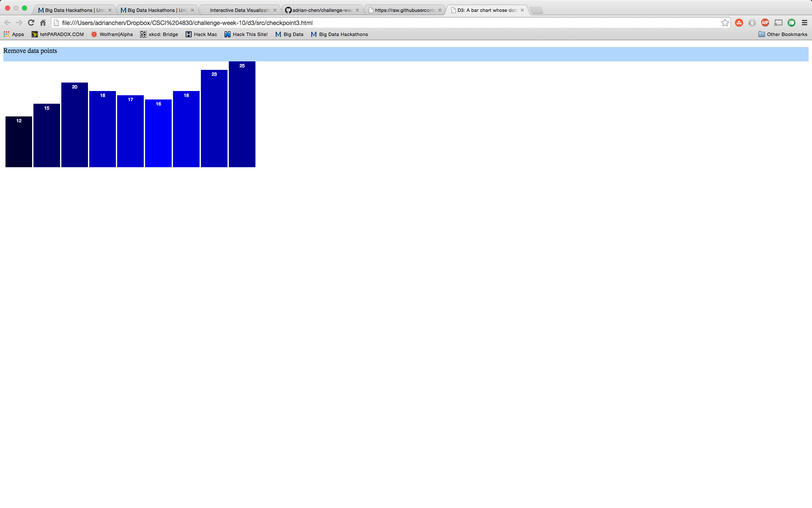Viewport: 812px width, 508px height.
Task: Click the home icon in the toolbar
Action: point(43,23)
